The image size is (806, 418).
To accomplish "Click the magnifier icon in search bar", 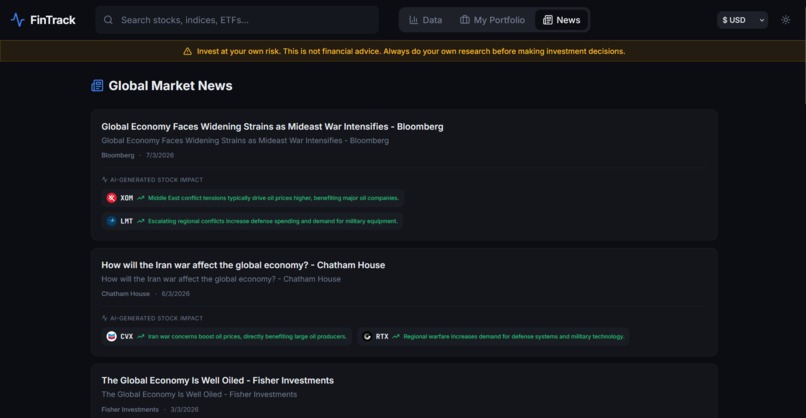I will (108, 20).
